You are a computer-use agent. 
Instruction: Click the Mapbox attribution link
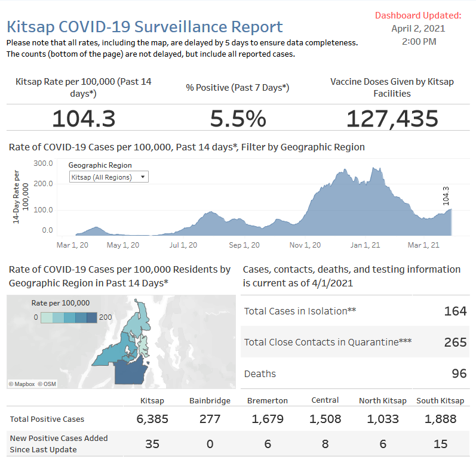[23, 384]
